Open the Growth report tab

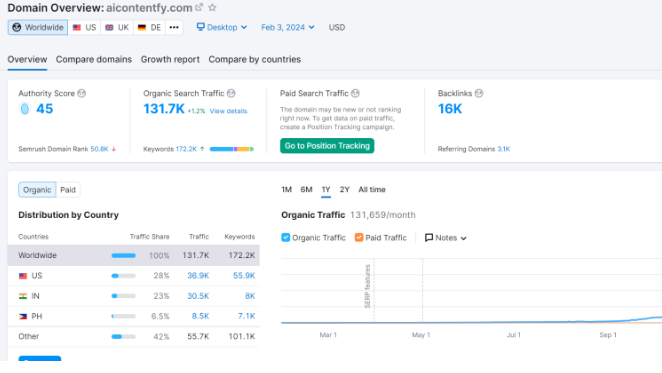(170, 60)
